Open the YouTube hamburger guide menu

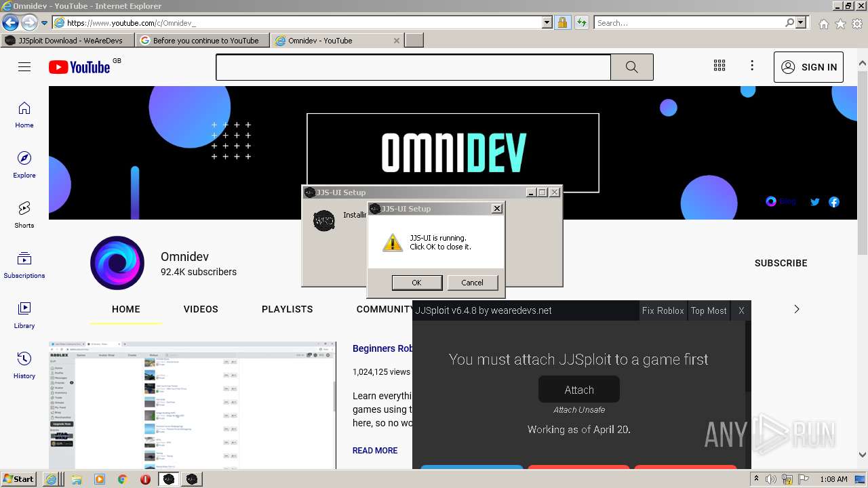(x=24, y=67)
